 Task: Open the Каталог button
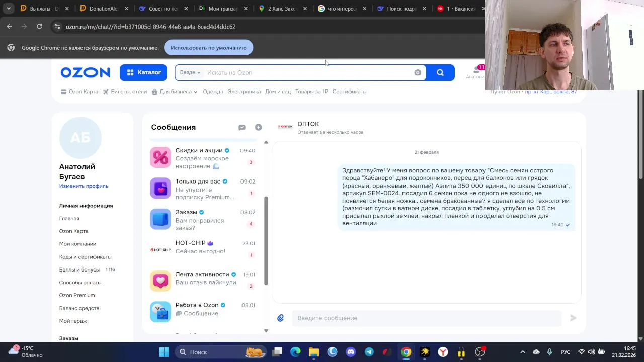(x=143, y=72)
